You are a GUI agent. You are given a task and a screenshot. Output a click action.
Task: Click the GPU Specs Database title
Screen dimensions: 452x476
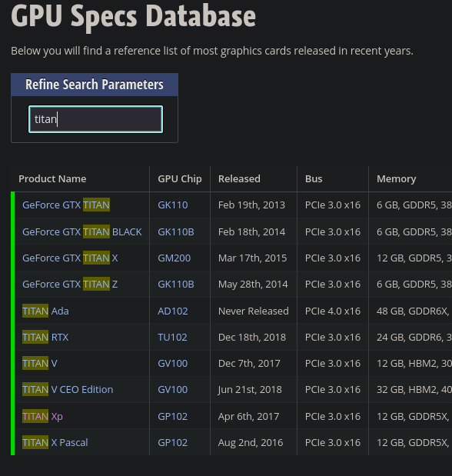[x=133, y=17]
